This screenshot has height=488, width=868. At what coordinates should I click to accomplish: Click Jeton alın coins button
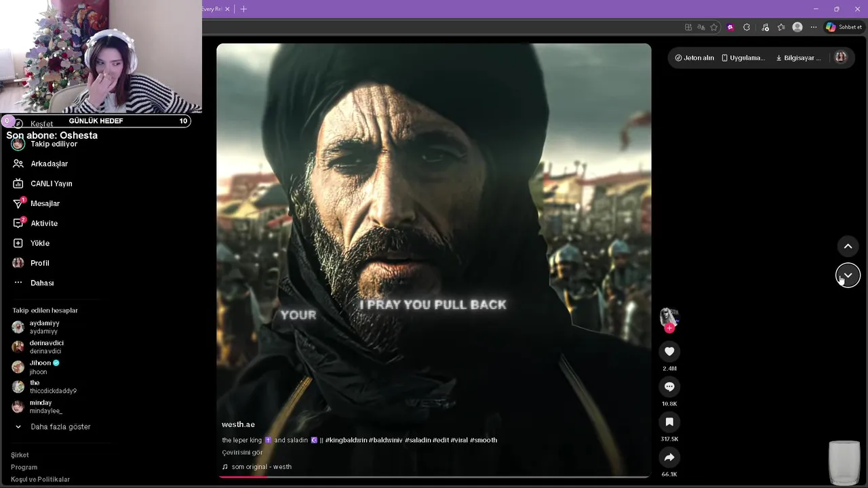point(694,58)
